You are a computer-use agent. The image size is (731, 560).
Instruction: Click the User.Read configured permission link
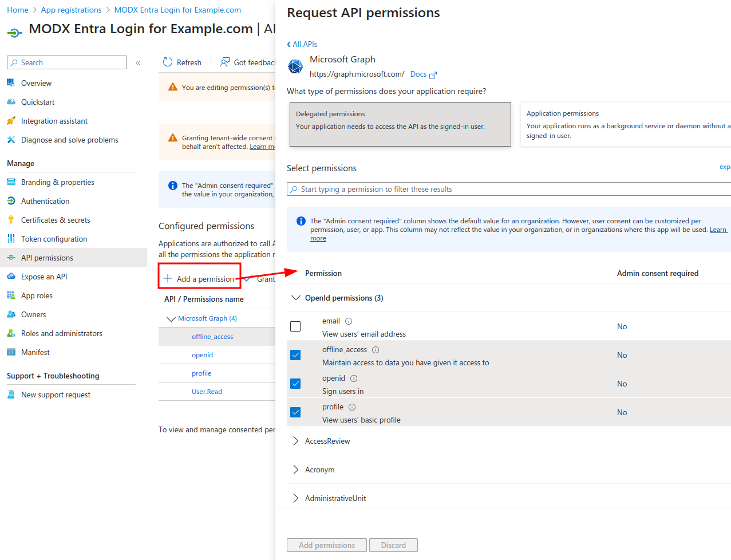pos(207,392)
